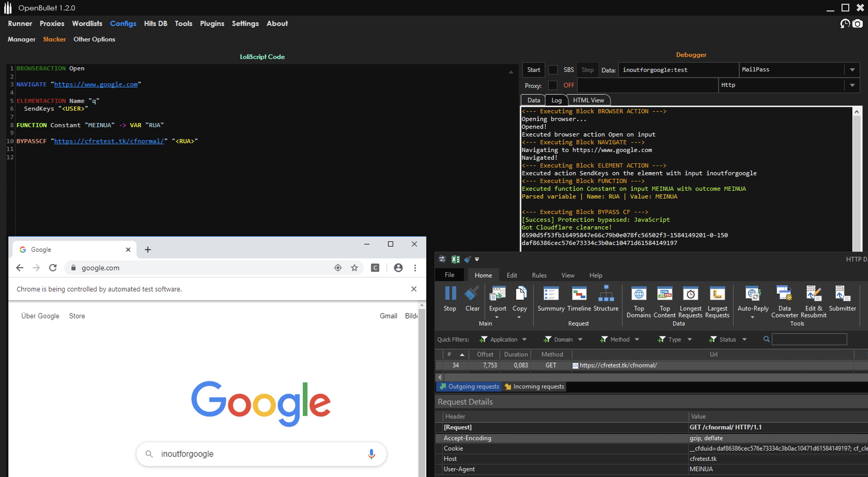Enable the Proxy checkbox in debugger
The width and height of the screenshot is (868, 477).
[553, 85]
